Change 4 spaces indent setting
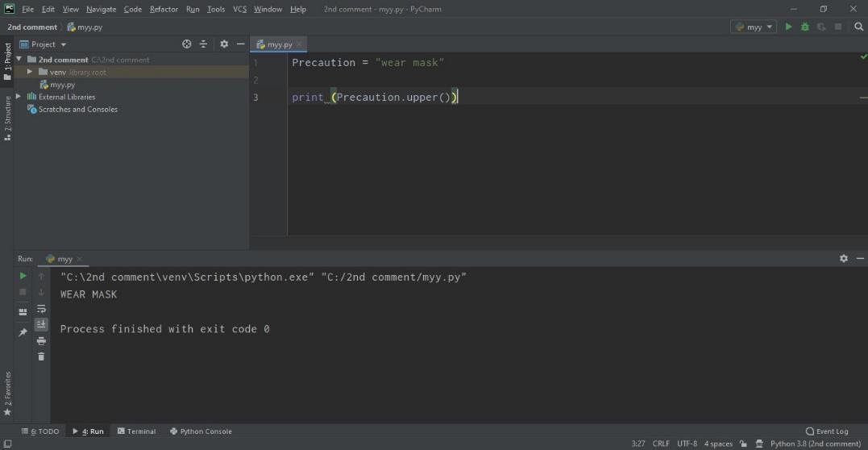 tap(718, 444)
